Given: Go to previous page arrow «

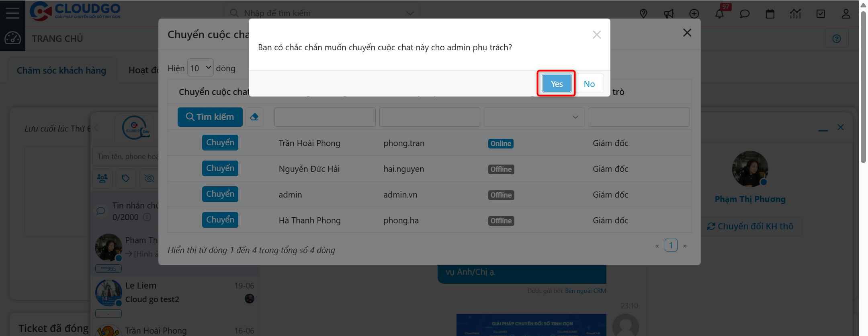Looking at the screenshot, I should 657,245.
